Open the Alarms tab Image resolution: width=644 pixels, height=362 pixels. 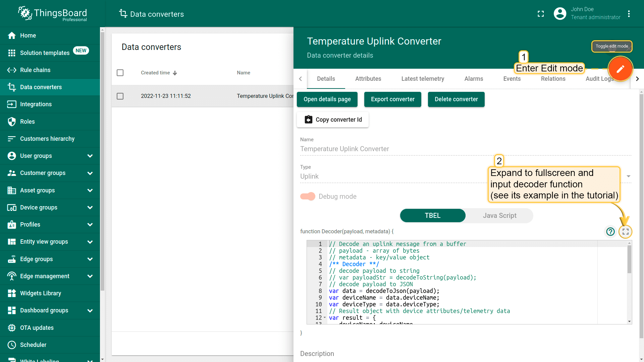pyautogui.click(x=474, y=79)
